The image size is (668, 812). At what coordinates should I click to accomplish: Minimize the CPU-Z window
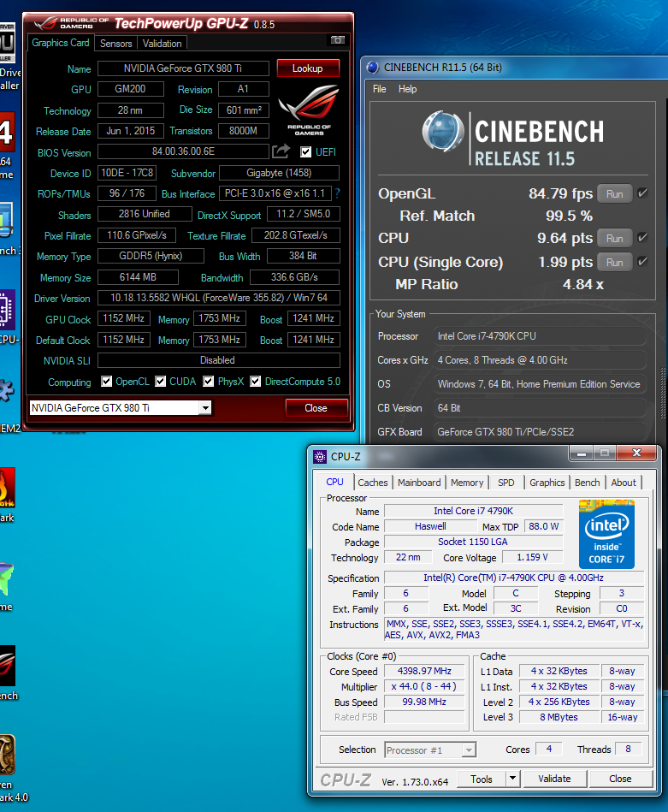click(582, 453)
